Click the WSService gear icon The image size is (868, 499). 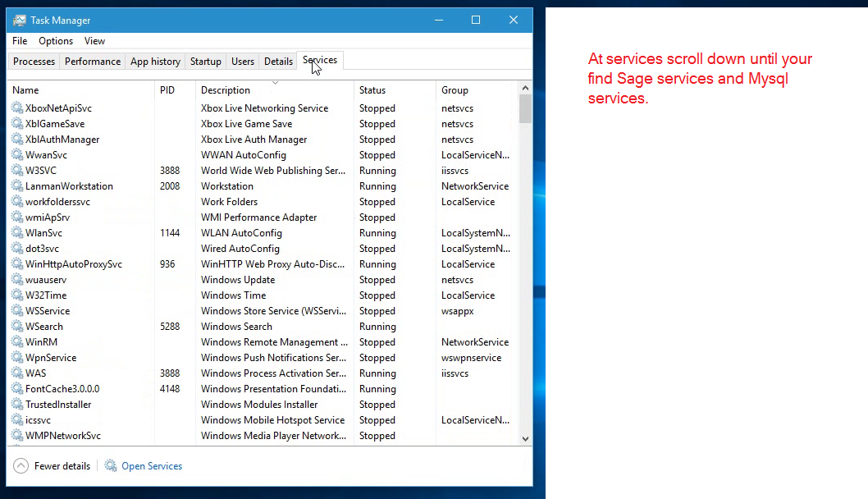pos(17,311)
